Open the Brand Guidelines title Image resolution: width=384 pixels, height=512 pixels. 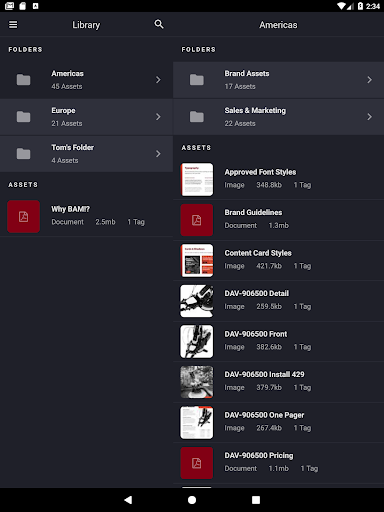tap(253, 212)
